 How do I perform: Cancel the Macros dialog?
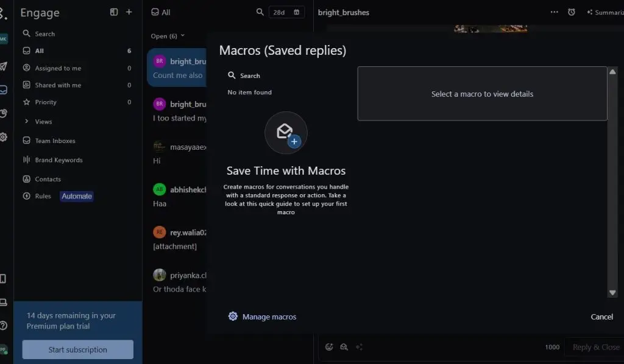point(601,317)
